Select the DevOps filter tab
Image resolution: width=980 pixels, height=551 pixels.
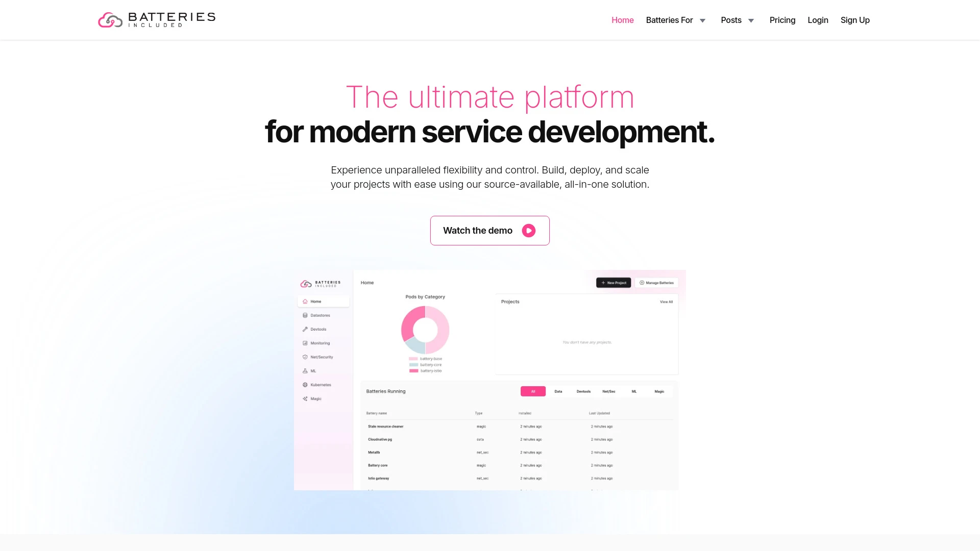pyautogui.click(x=583, y=391)
